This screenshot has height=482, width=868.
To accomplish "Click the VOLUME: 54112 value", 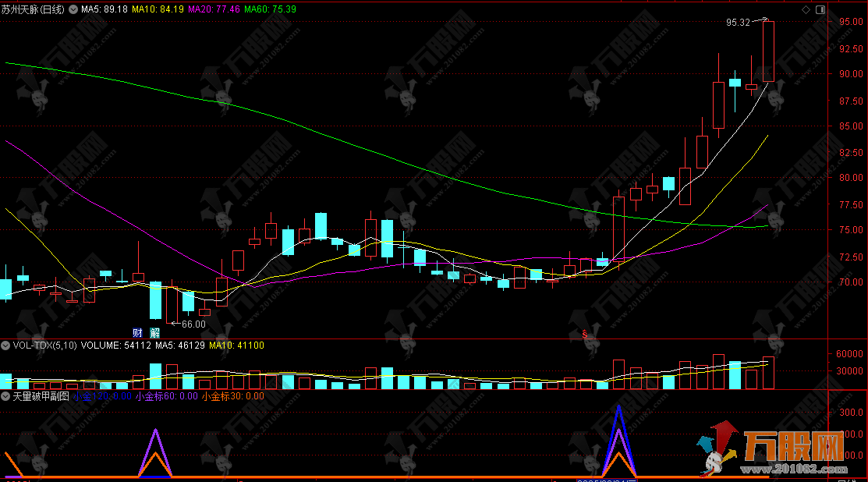I will pos(115,346).
